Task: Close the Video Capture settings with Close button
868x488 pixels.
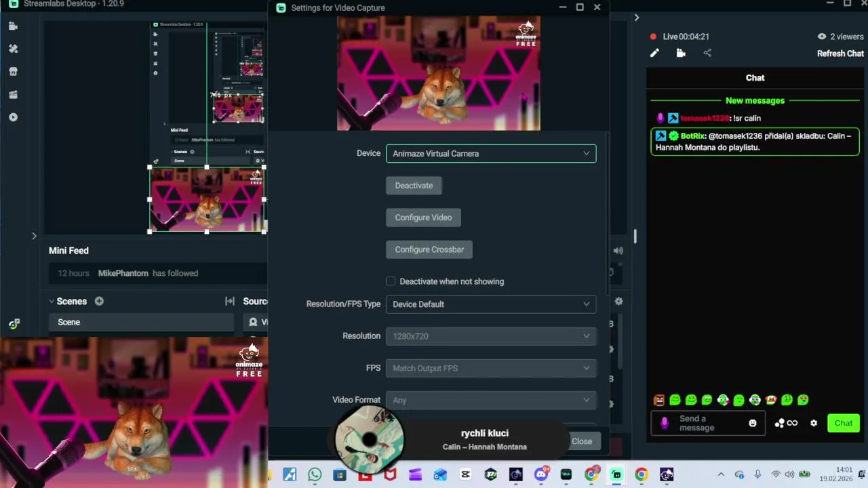Action: 582,441
